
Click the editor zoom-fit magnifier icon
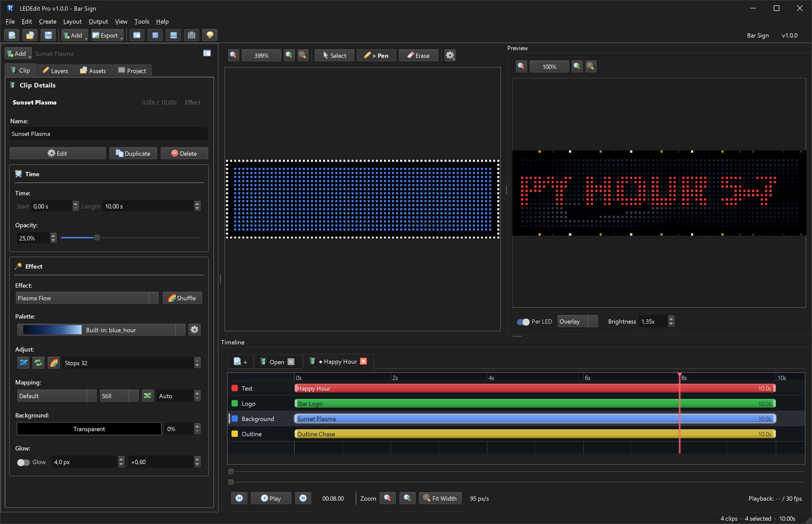[x=303, y=55]
